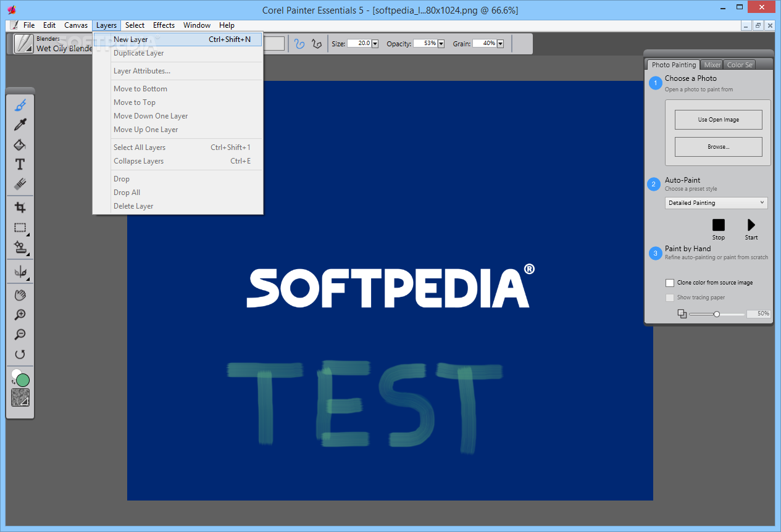Click the tracing paper 50% value field
Viewport: 781px width, 532px height.
759,314
